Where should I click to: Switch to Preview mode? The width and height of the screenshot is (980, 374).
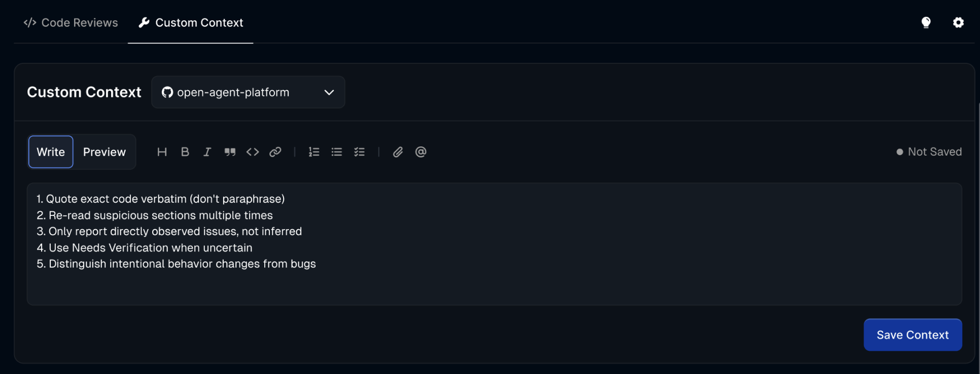(104, 152)
